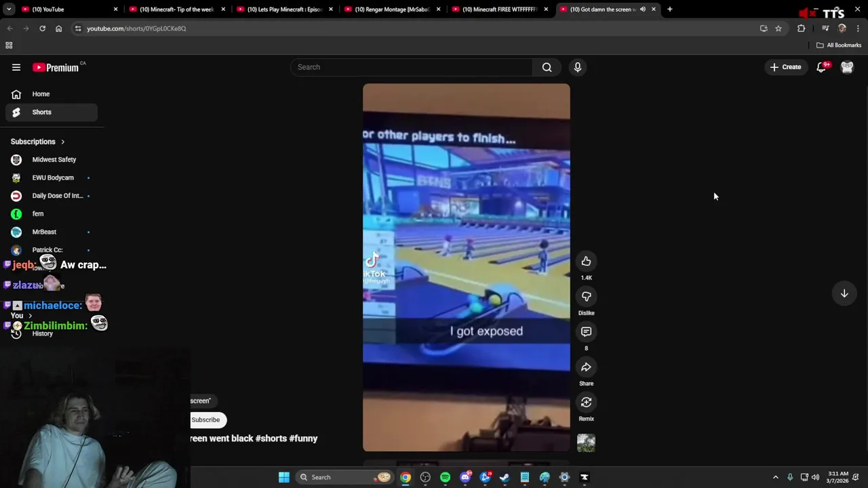Open the account avatar menu
Viewport: 868px width, 488px height.
[x=847, y=67]
